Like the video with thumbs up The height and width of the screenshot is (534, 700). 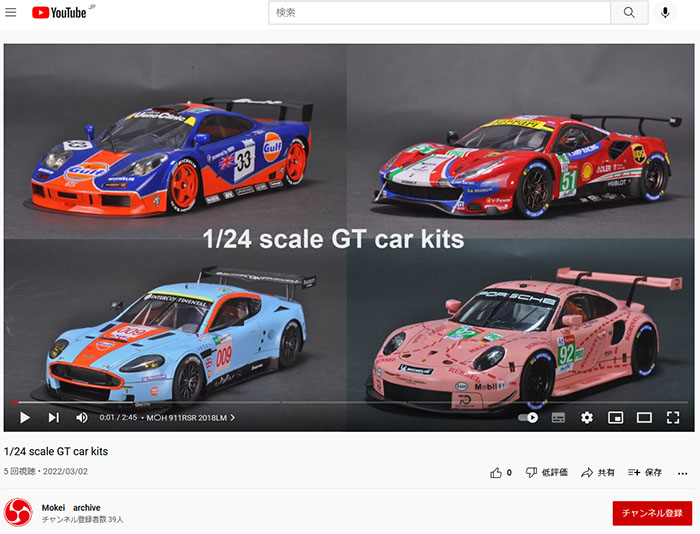501,473
